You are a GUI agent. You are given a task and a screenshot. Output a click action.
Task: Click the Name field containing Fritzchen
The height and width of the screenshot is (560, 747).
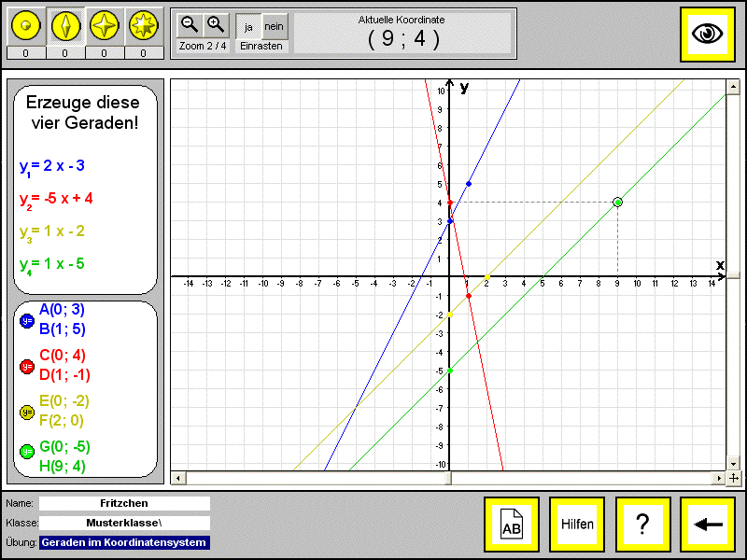point(124,503)
